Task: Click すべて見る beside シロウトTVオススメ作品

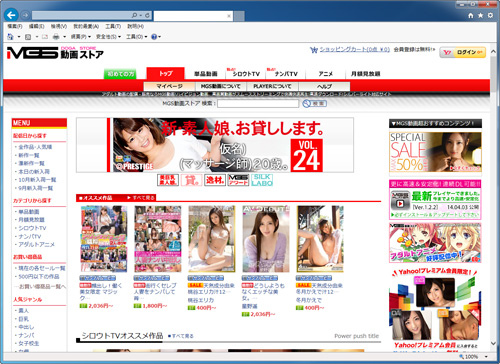Action: click(x=181, y=336)
